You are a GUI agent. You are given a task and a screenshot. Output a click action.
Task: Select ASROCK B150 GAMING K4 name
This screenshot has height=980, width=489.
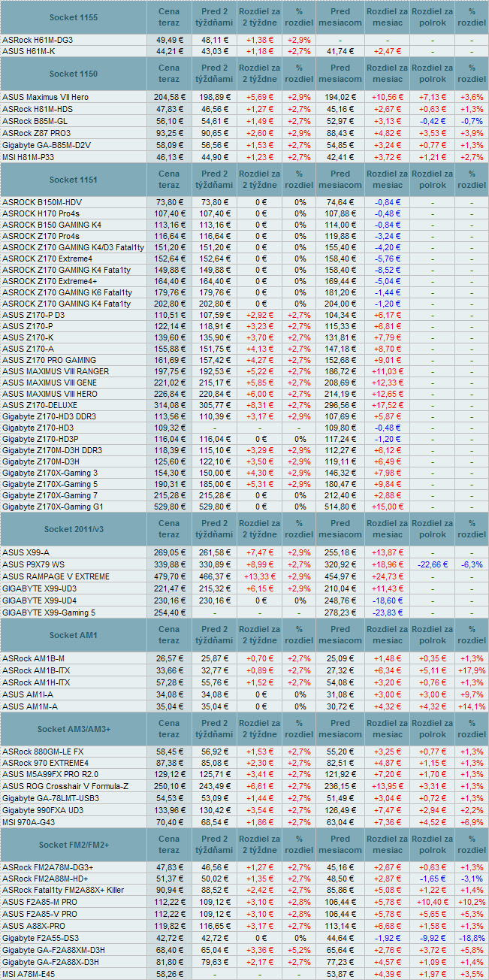tap(52, 225)
